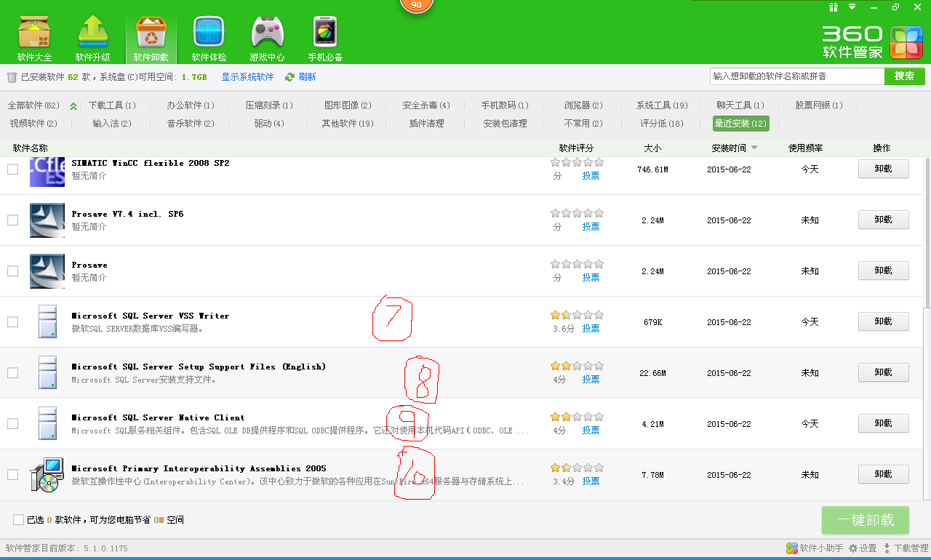
Task: Click the version text 5.1.0.1175
Action: 105,548
